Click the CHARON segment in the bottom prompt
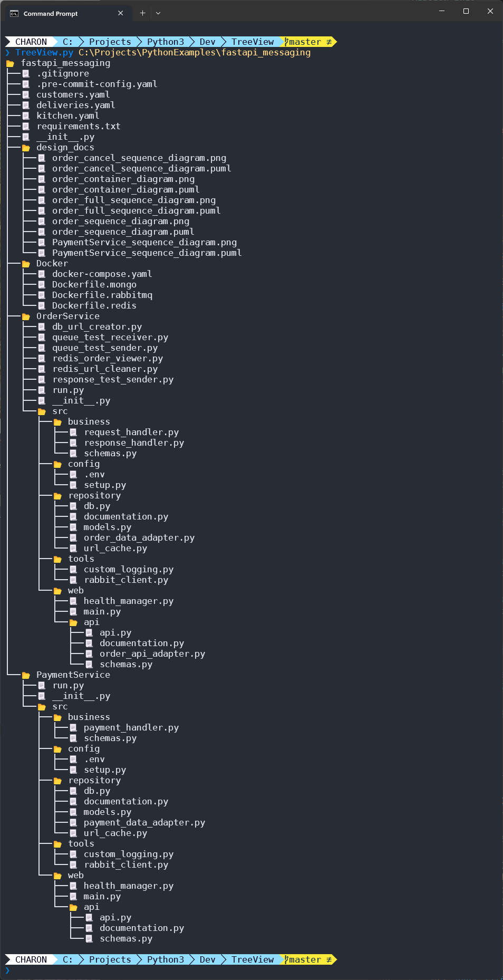 pos(31,959)
